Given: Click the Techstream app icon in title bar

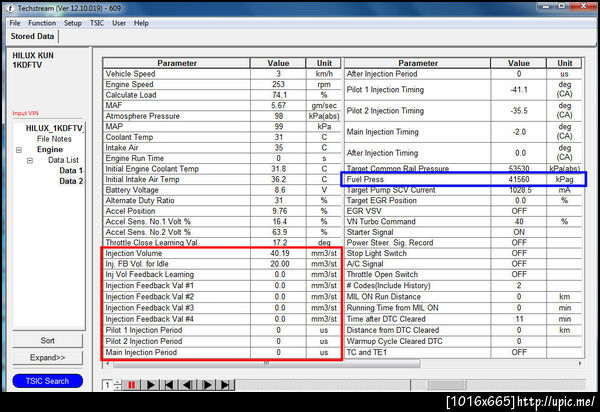Looking at the screenshot, I should click(x=11, y=8).
